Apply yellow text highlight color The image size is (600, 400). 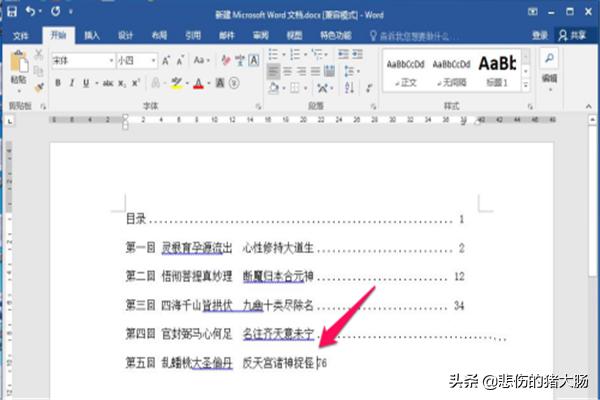point(176,83)
